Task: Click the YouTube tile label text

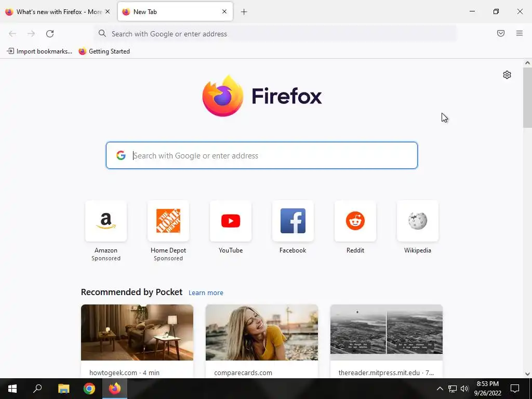Action: click(231, 250)
